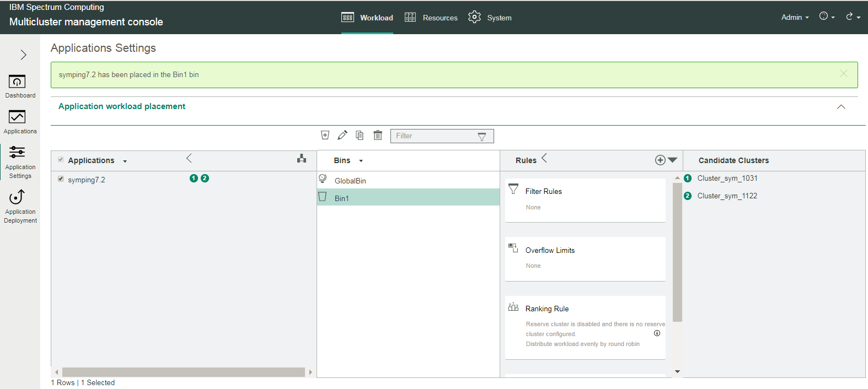Click the copy bin toolbar icon
This screenshot has height=389, width=868.
360,135
